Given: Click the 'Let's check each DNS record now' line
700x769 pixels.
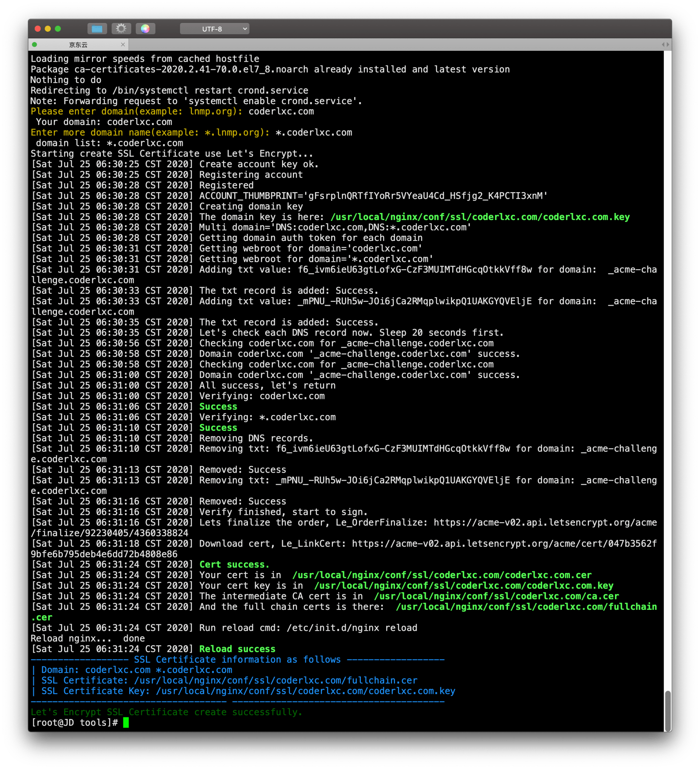Looking at the screenshot, I should click(351, 333).
